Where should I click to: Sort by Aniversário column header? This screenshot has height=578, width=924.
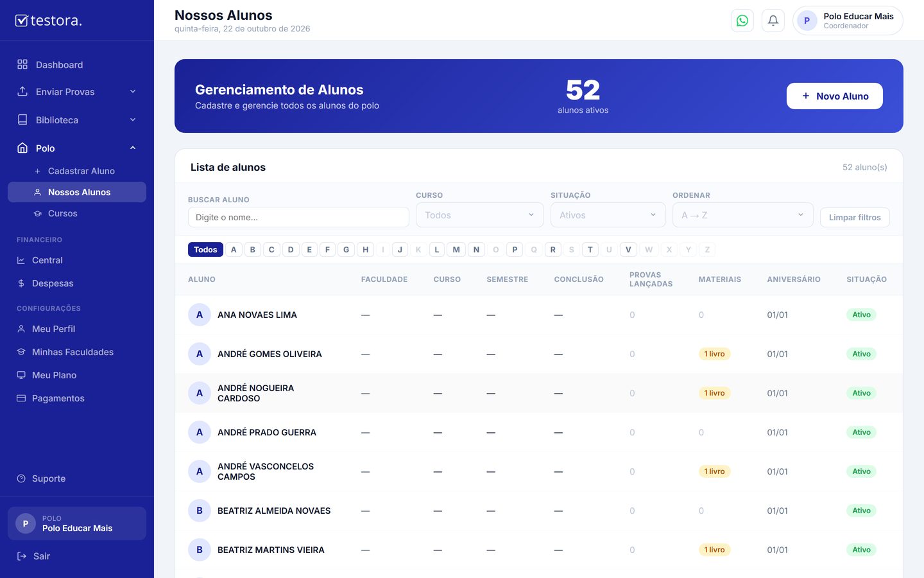tap(794, 279)
